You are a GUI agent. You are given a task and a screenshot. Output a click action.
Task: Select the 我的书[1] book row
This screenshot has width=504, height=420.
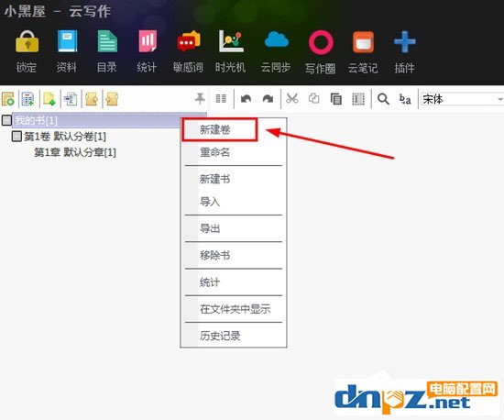pos(109,120)
